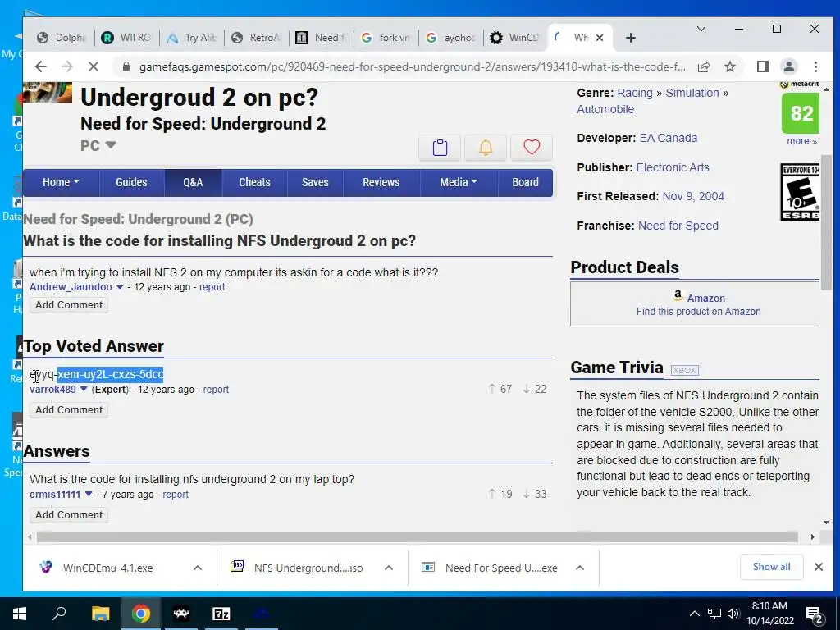Viewport: 840px width, 630px height.
Task: Click the address bar URL
Action: click(412, 67)
